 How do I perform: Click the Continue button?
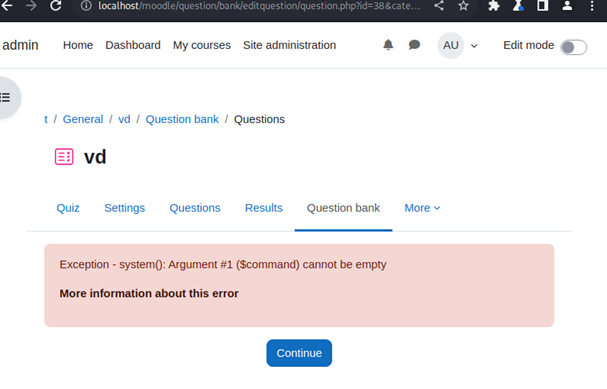[299, 353]
